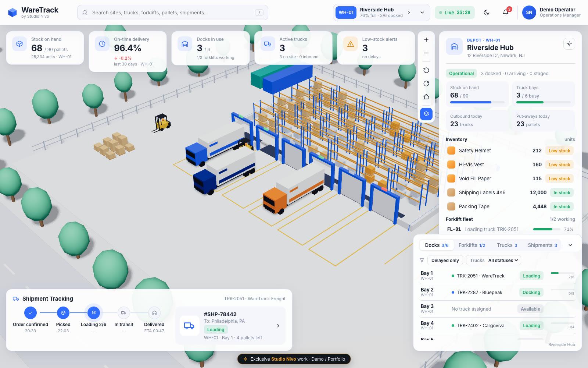Click the Docks in use warehouse icon
The image size is (588, 368).
click(x=185, y=44)
